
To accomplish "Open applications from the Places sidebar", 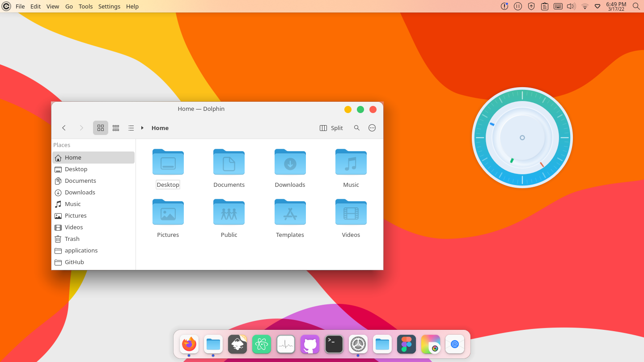I will pos(93,250).
